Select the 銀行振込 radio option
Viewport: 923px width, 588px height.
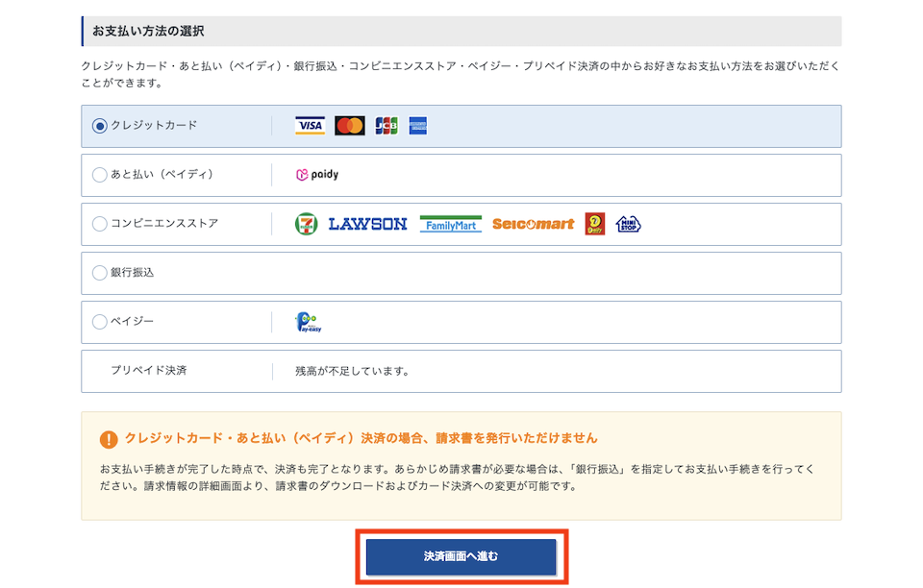99,273
